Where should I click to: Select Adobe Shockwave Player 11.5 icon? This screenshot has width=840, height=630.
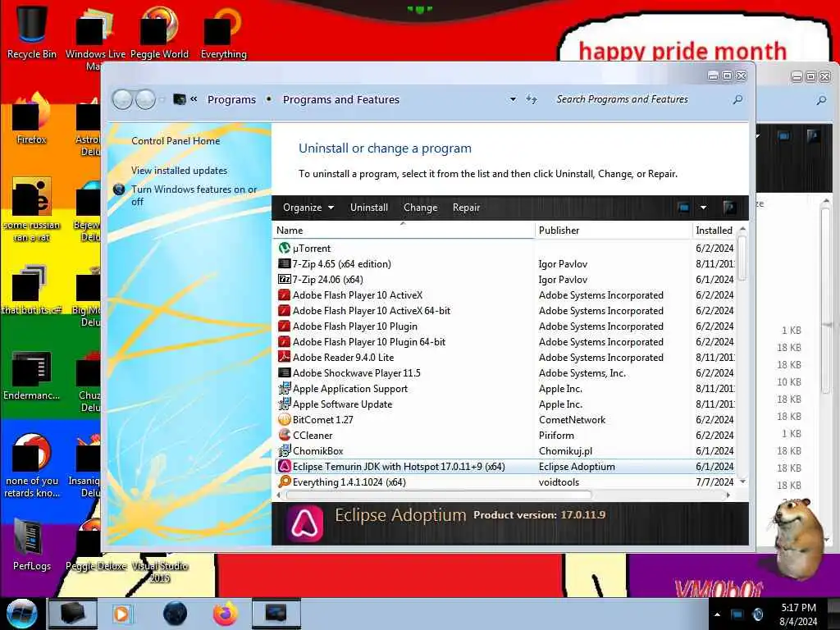[x=284, y=373]
